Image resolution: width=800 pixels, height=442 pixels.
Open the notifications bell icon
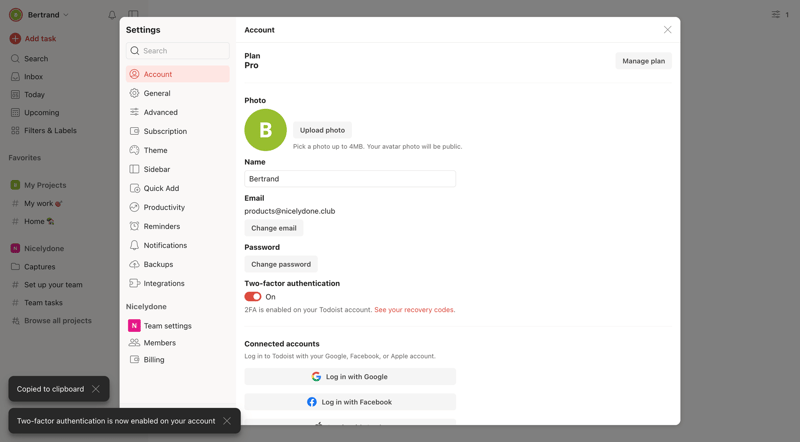(112, 15)
